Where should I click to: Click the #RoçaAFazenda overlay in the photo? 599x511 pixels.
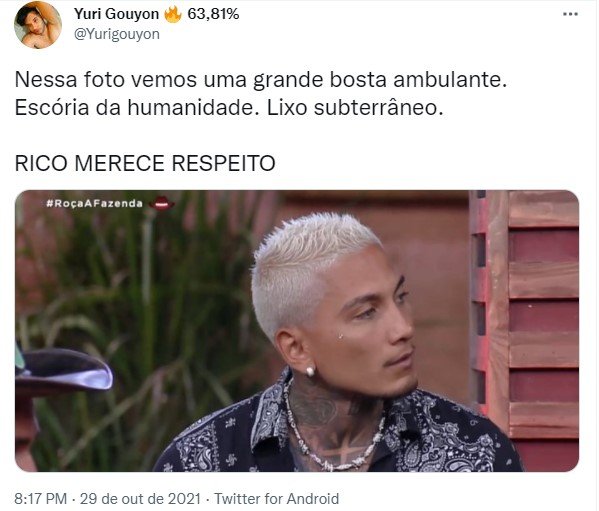point(94,204)
